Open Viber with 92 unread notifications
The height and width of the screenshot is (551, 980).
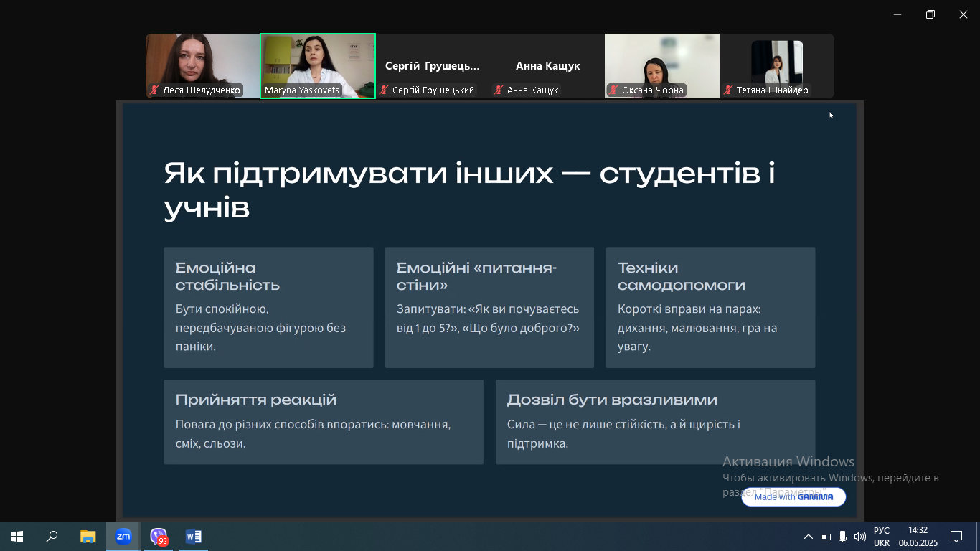pyautogui.click(x=159, y=537)
